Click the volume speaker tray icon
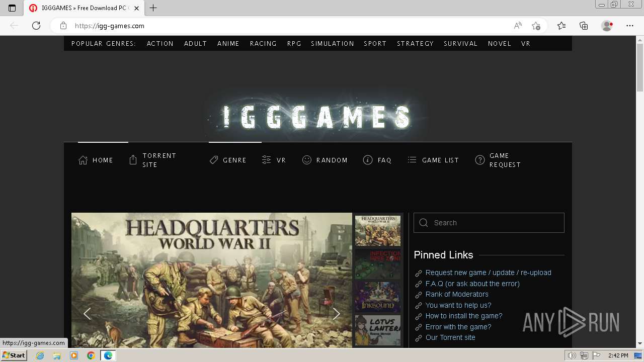The width and height of the screenshot is (644, 362). click(572, 355)
